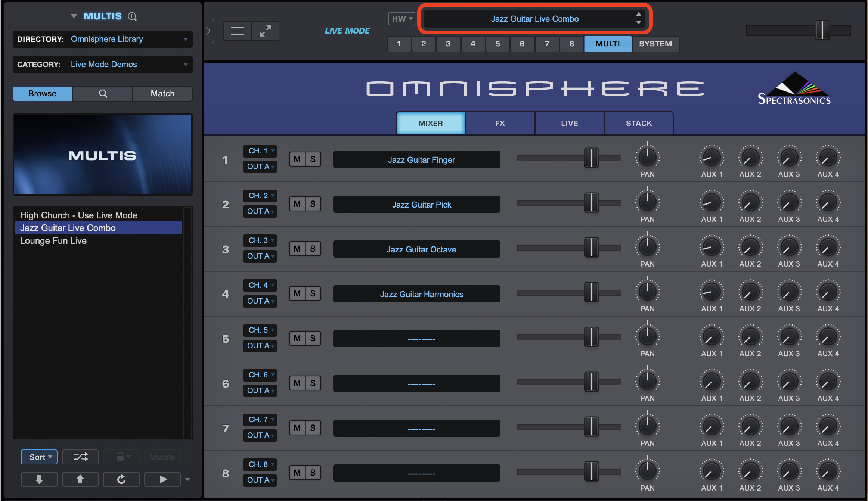This screenshot has width=868, height=501.
Task: Click the master volume slider handle
Action: 822,30
